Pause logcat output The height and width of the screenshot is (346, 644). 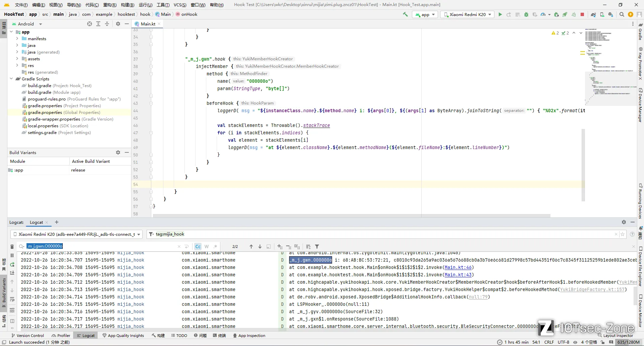click(12, 255)
